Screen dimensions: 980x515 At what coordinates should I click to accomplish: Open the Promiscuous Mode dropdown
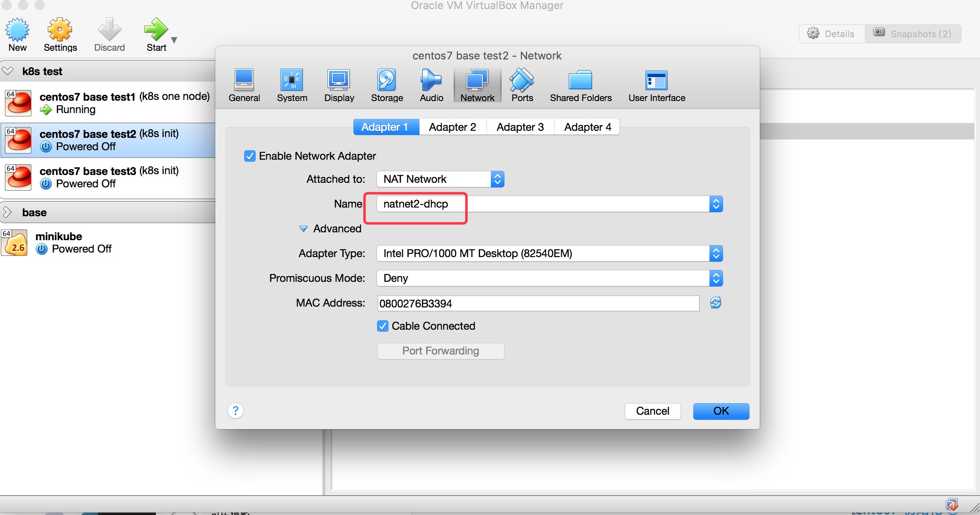pos(549,278)
